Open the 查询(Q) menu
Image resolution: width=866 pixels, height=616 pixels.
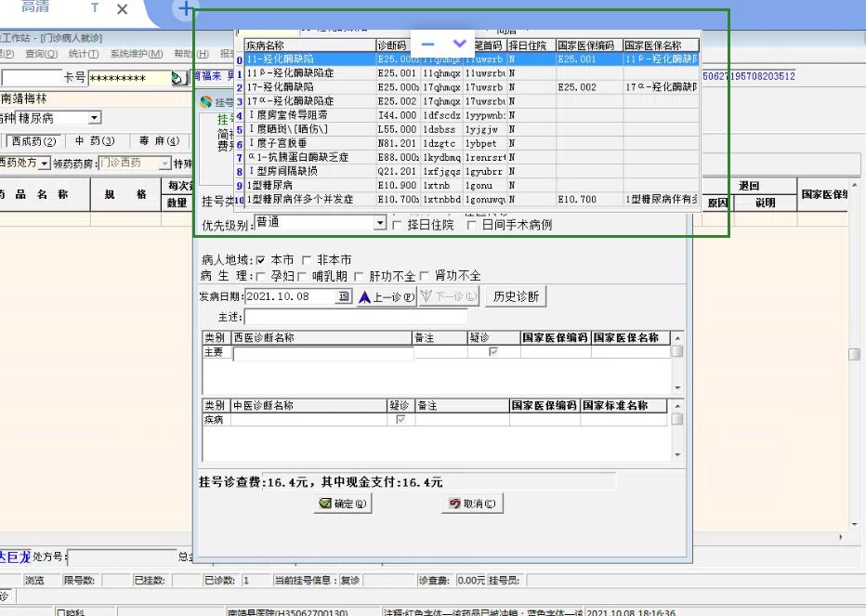click(41, 54)
